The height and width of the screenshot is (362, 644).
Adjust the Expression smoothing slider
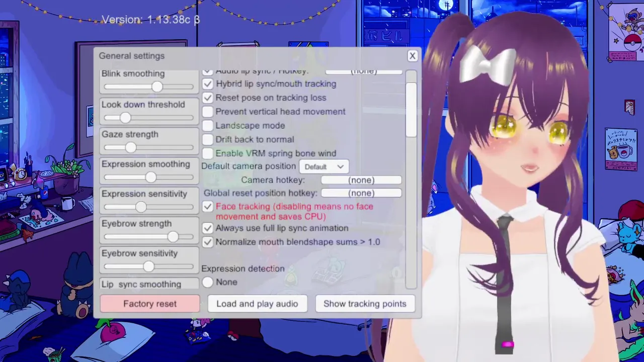tap(149, 177)
